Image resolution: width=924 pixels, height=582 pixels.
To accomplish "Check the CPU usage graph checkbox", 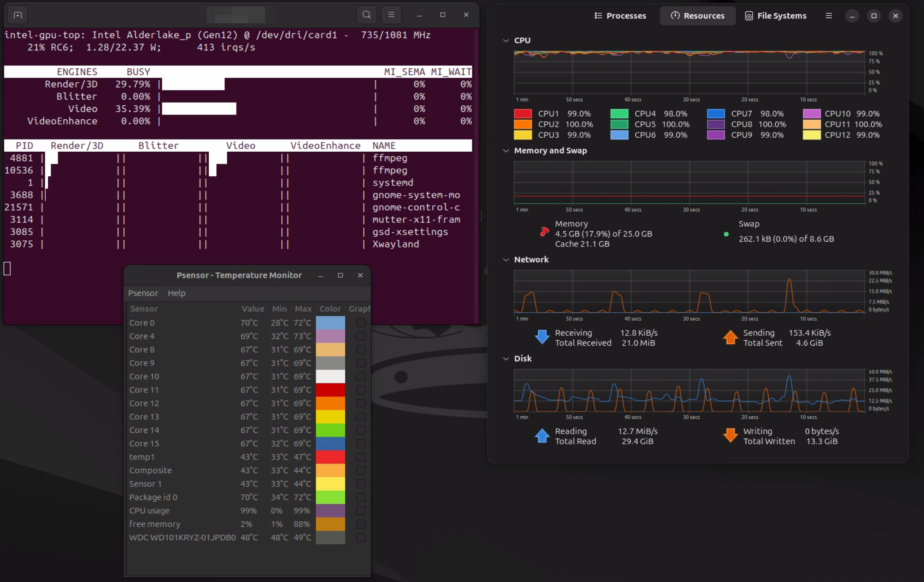I will coord(361,511).
